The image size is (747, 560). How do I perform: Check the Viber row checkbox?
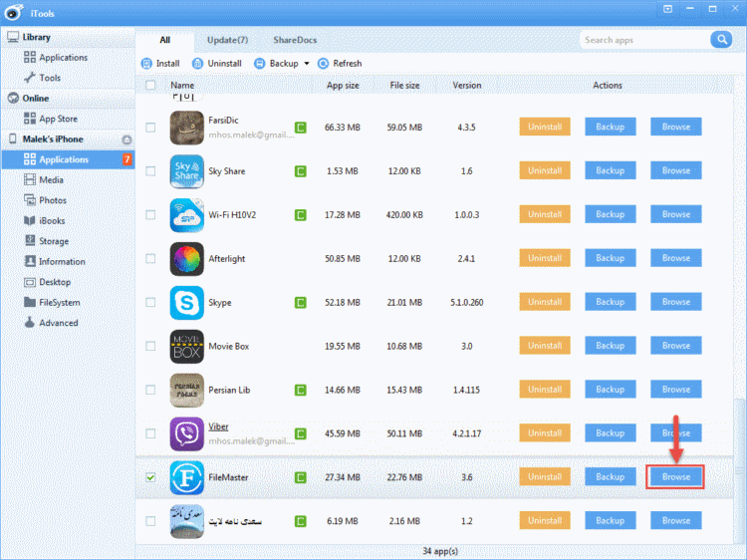150,433
